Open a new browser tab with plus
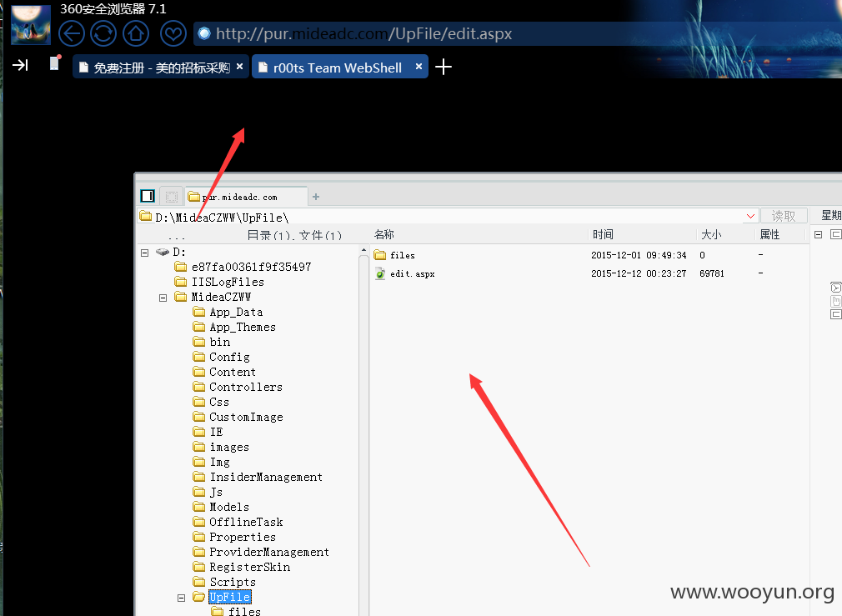 pos(443,68)
